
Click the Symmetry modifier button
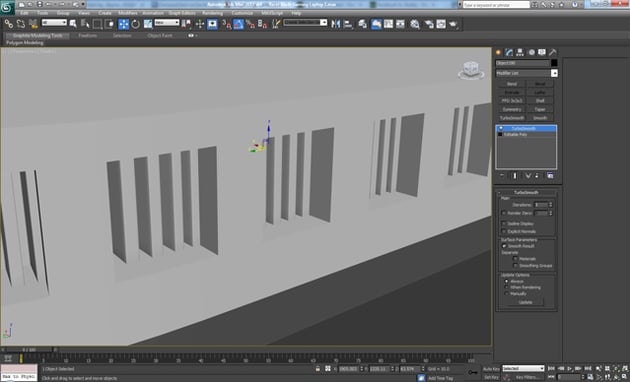512,109
